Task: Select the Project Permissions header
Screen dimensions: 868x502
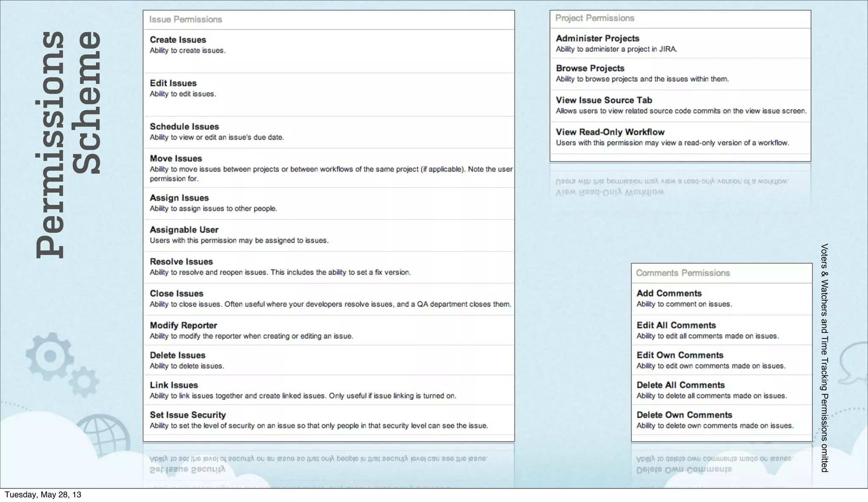Action: [x=595, y=18]
